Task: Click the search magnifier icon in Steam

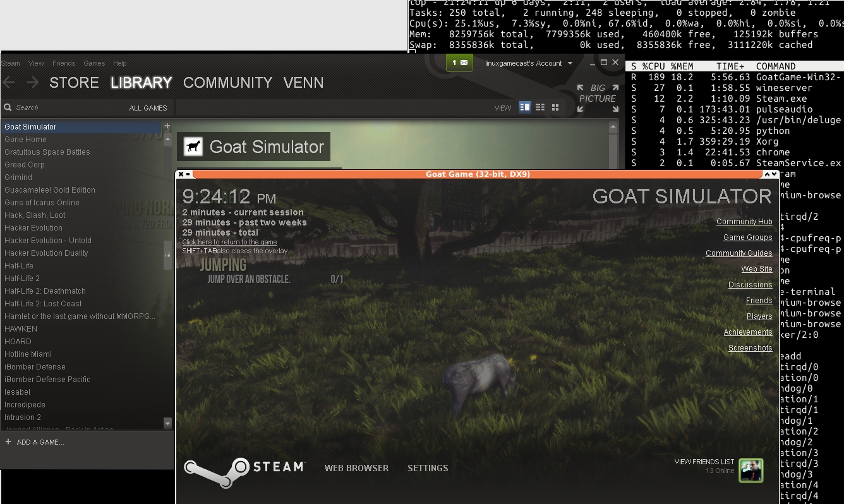Action: (8, 108)
